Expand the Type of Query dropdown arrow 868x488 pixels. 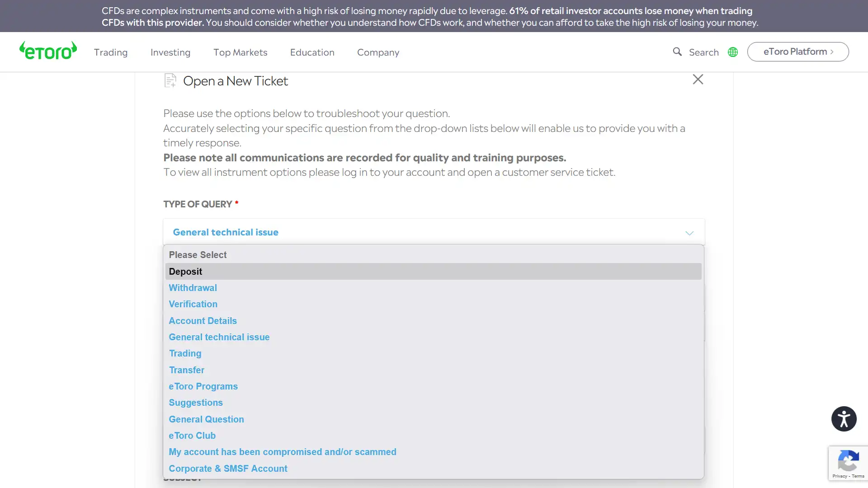point(689,233)
